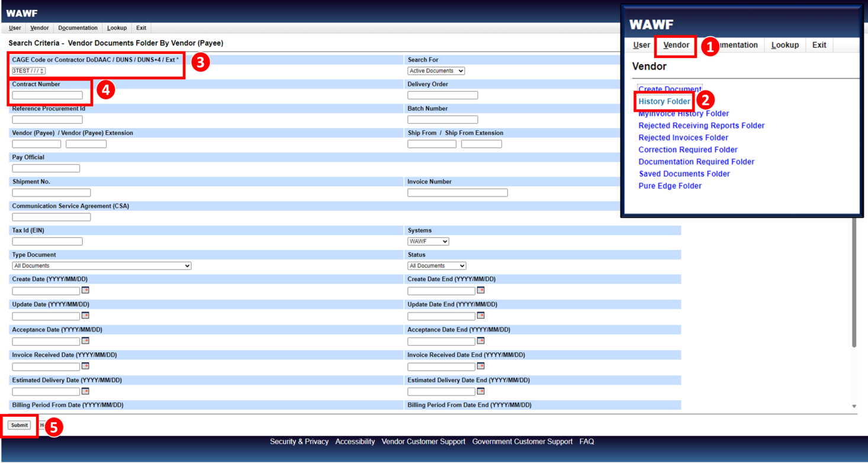Open calendar picker for Acceptance Date End
The height and width of the screenshot is (463, 868).
[x=481, y=341]
